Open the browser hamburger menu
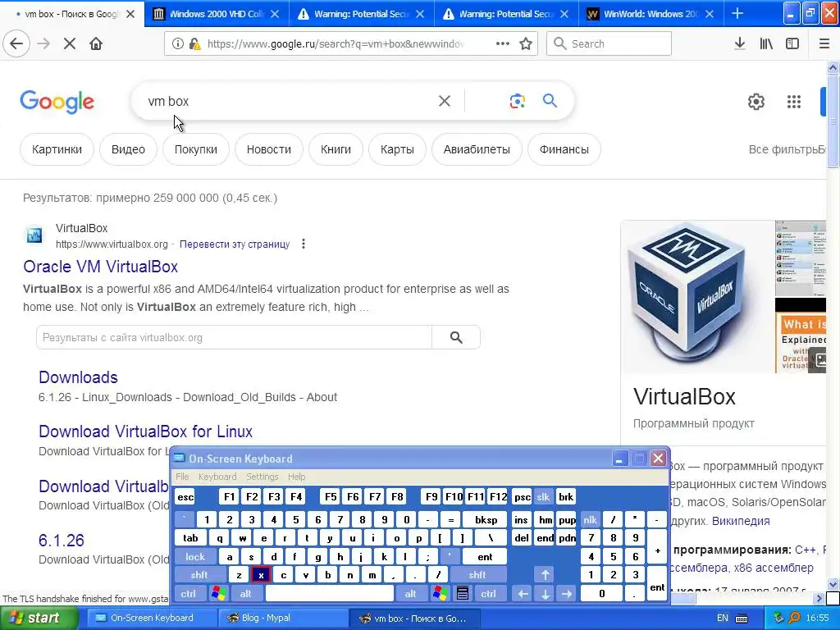Screen dimensions: 840x630 coord(824,44)
